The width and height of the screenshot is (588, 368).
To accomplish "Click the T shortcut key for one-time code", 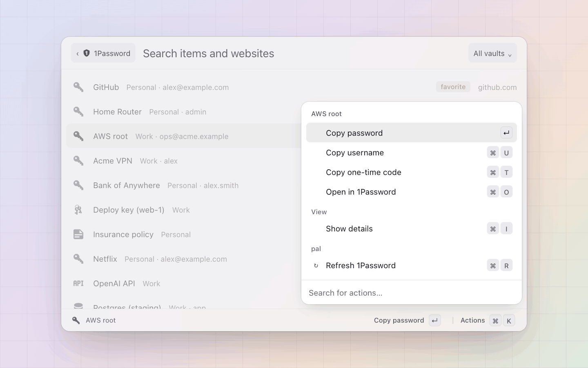I will tap(506, 172).
